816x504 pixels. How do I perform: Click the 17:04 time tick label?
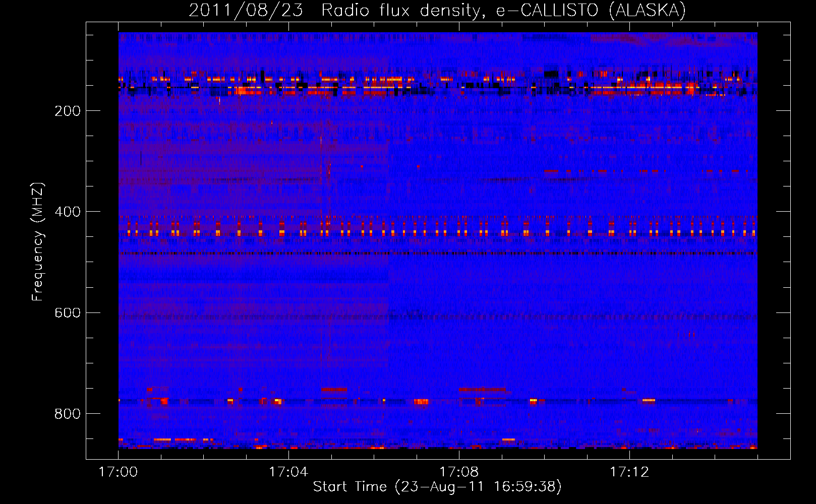[x=288, y=472]
